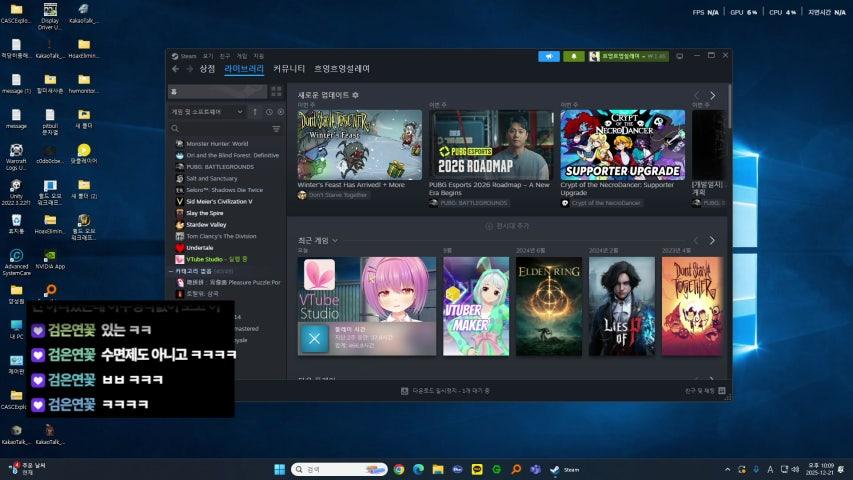This screenshot has height=480, width=853.
Task: Click the blue announcements megaphone button
Action: pyautogui.click(x=548, y=56)
